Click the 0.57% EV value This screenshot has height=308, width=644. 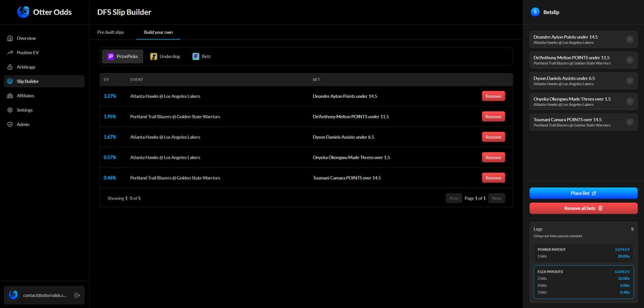point(110,157)
